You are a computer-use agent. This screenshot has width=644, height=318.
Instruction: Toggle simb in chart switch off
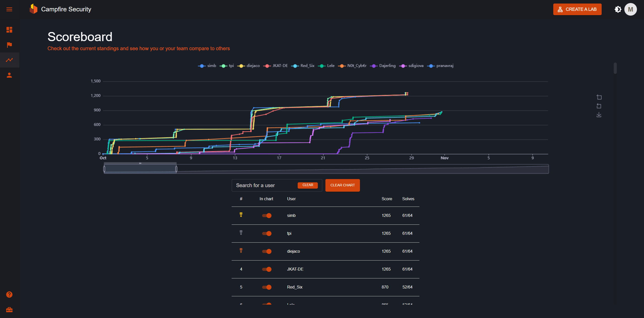tap(267, 215)
